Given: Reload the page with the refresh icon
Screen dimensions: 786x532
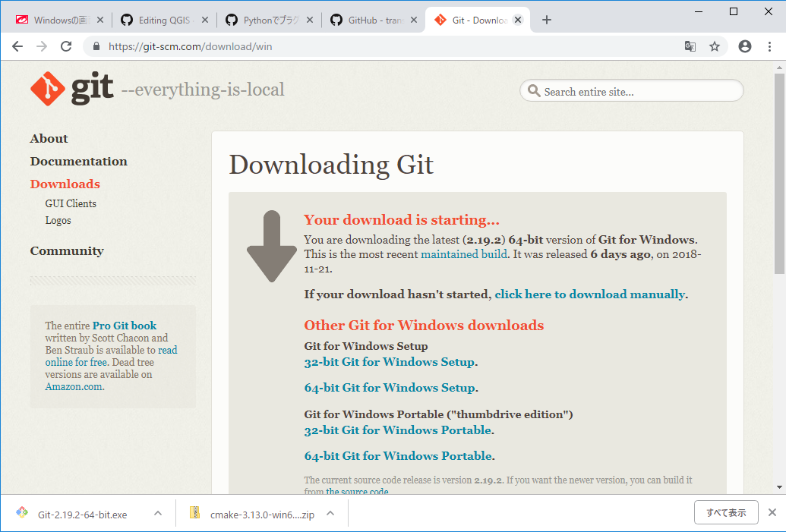Looking at the screenshot, I should (x=66, y=46).
